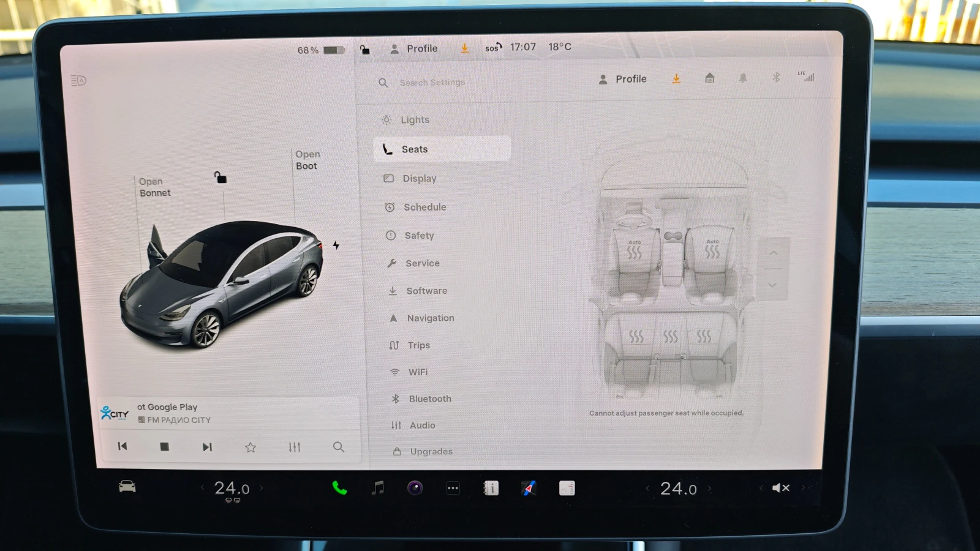Open the owner's manual icon

[x=491, y=488]
